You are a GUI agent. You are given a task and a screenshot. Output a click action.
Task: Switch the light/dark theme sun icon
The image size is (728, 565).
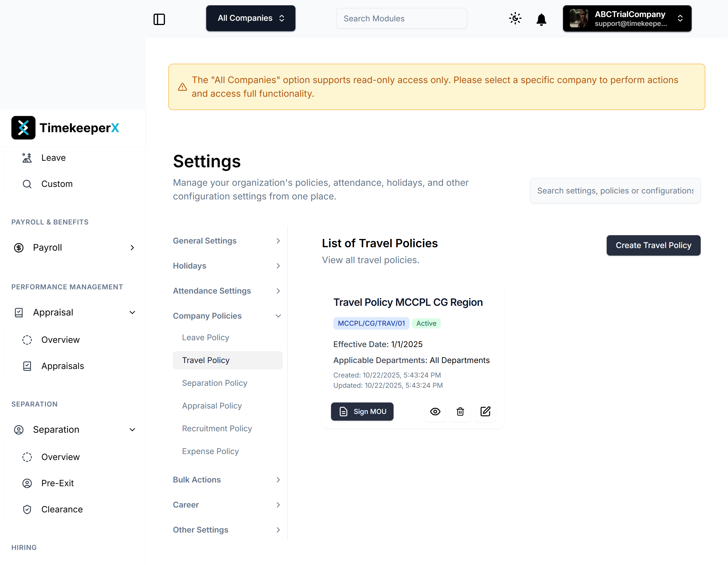tap(515, 18)
